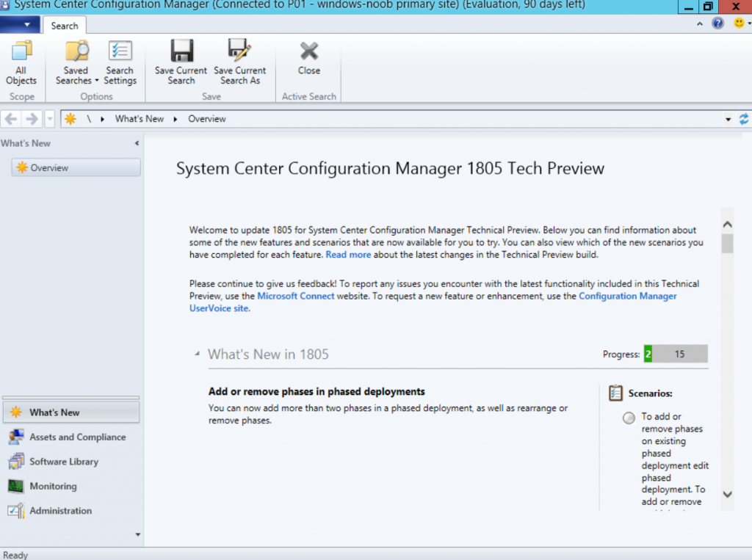
Task: Select Overview in What's New pane
Action: click(x=76, y=168)
